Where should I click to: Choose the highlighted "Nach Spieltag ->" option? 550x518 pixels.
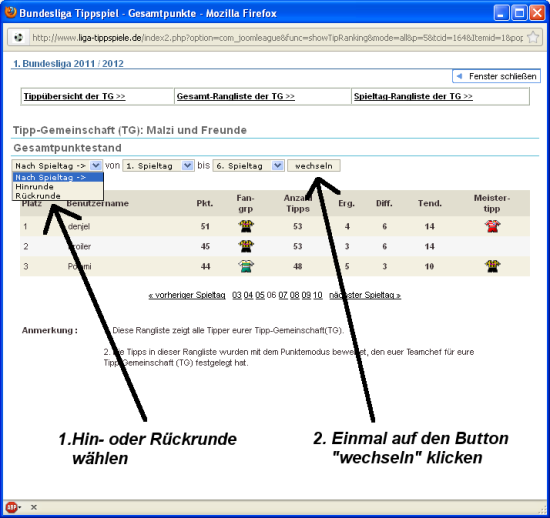click(x=58, y=177)
